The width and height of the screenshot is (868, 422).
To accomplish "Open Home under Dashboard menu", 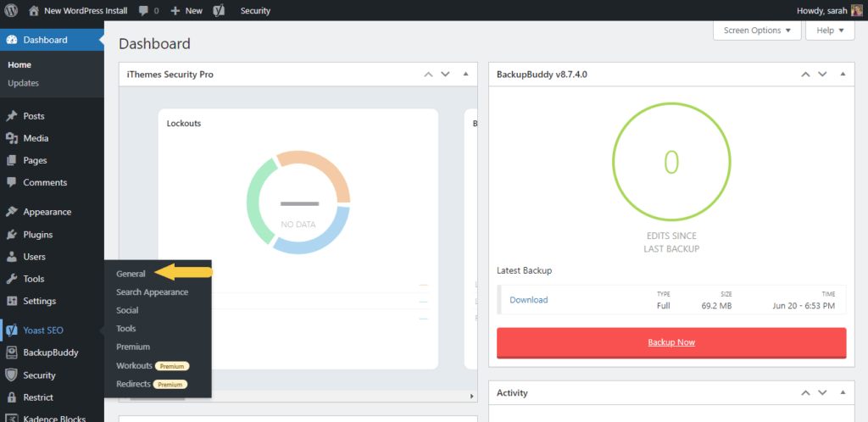I will pos(19,64).
